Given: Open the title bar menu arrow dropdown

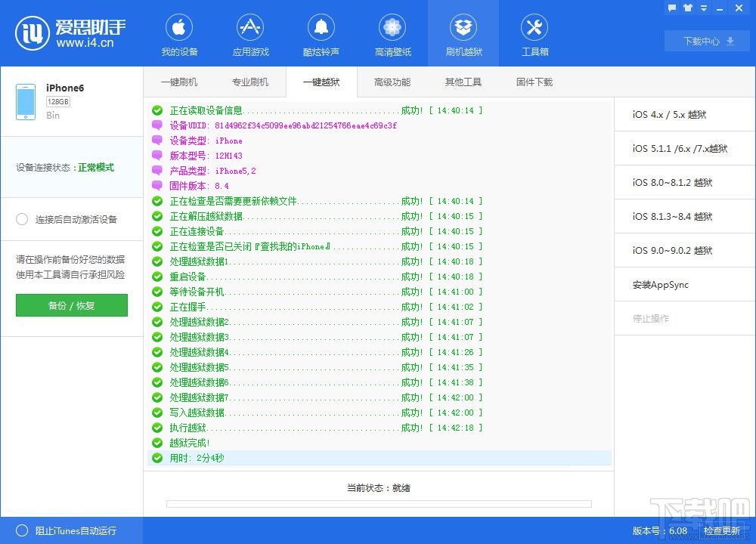Looking at the screenshot, I should (704, 8).
